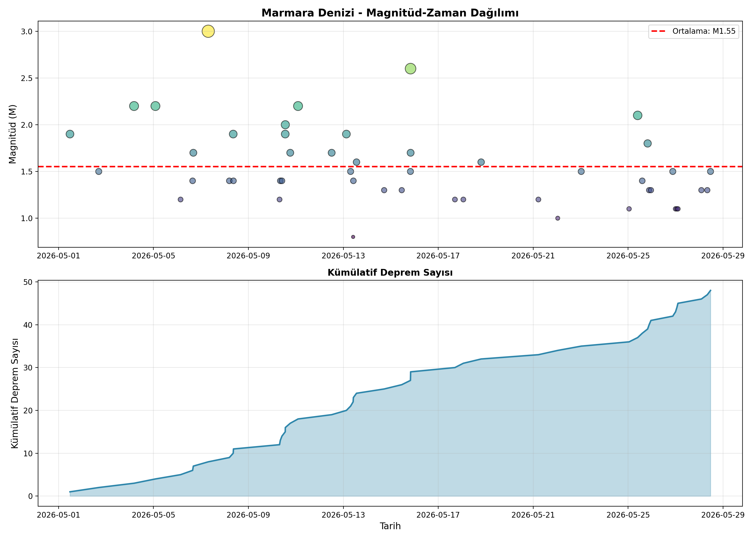Select the magnitude 1.8 data point

647,144
